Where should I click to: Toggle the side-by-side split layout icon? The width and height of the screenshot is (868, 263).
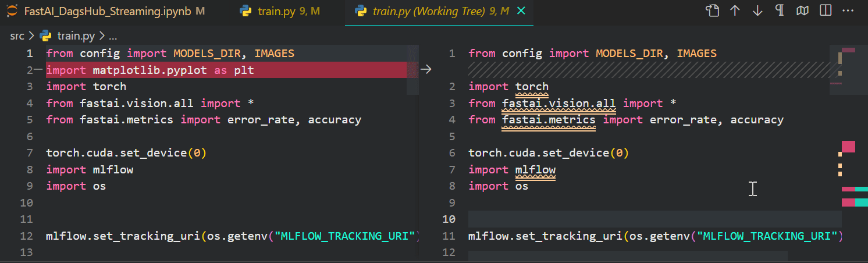pyautogui.click(x=825, y=11)
